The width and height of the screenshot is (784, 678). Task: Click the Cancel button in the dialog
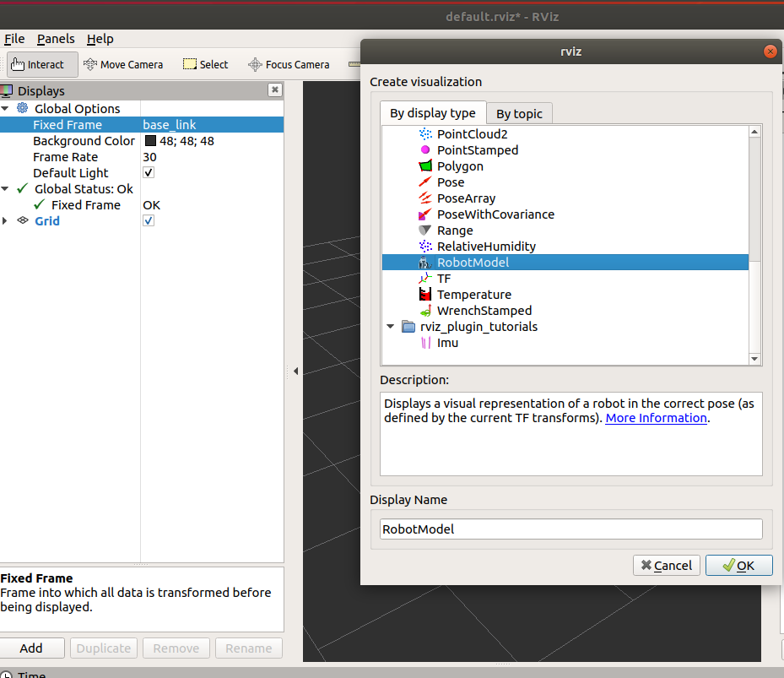[666, 566]
